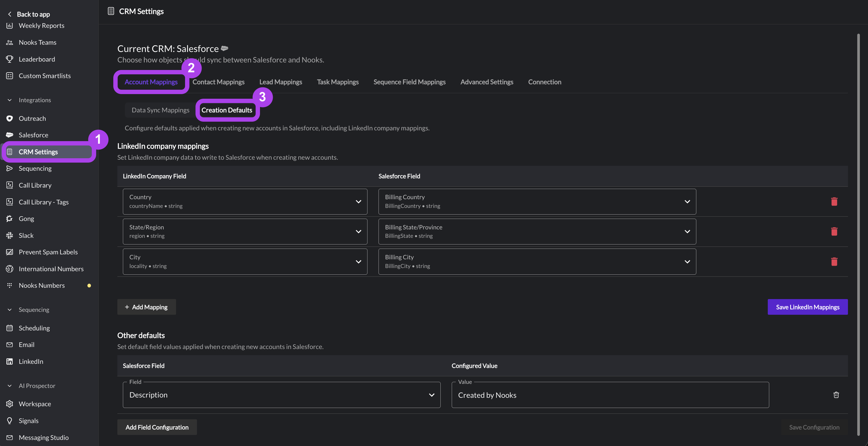The width and height of the screenshot is (868, 446).
Task: Click the Outreach logo icon
Action: pos(9,118)
